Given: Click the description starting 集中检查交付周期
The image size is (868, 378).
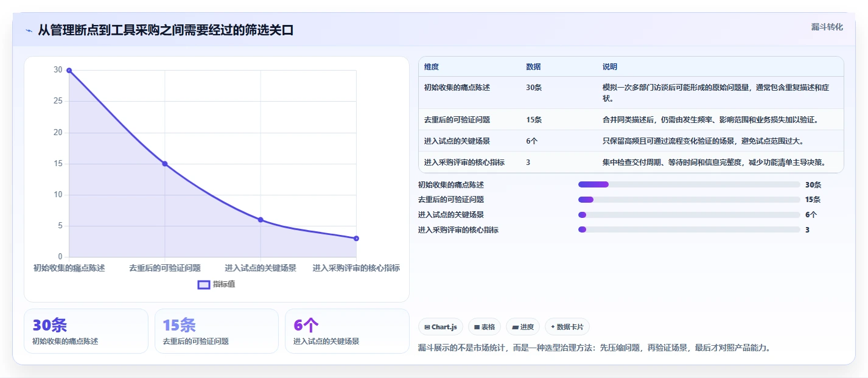Looking at the screenshot, I should pyautogui.click(x=713, y=163).
